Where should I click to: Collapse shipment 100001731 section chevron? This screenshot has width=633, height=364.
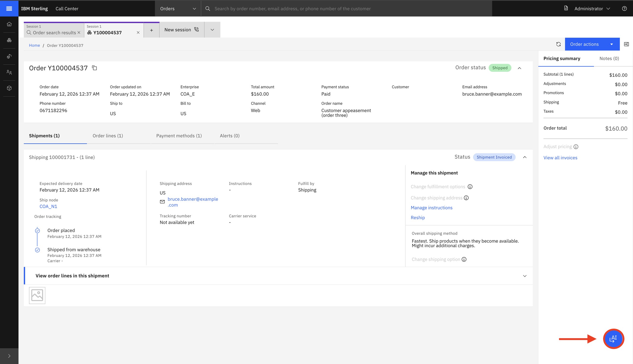(525, 157)
